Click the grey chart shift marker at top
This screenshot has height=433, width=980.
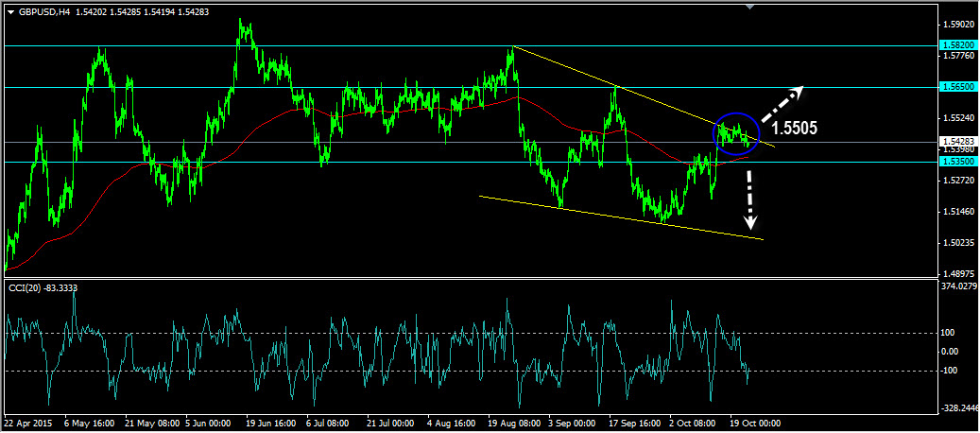pos(750,7)
